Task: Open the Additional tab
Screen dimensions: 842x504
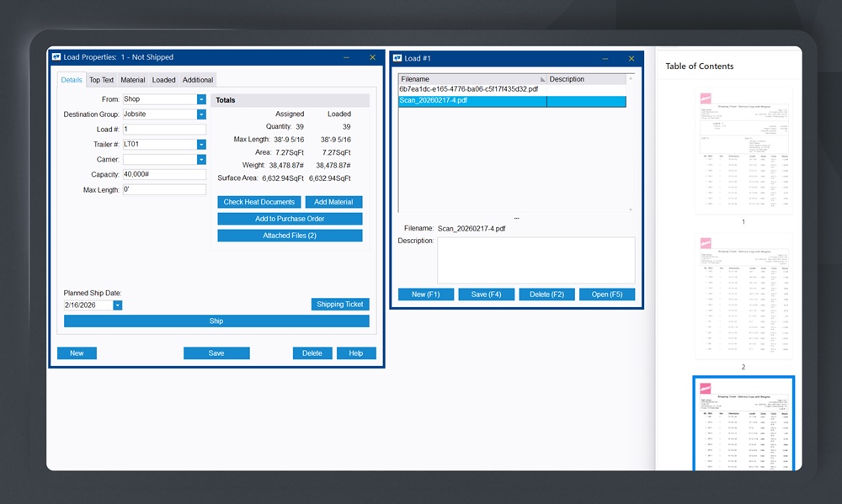Action: tap(198, 80)
